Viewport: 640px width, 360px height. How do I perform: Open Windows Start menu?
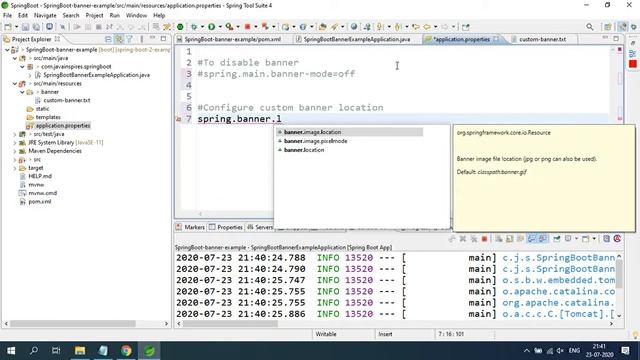(11, 351)
